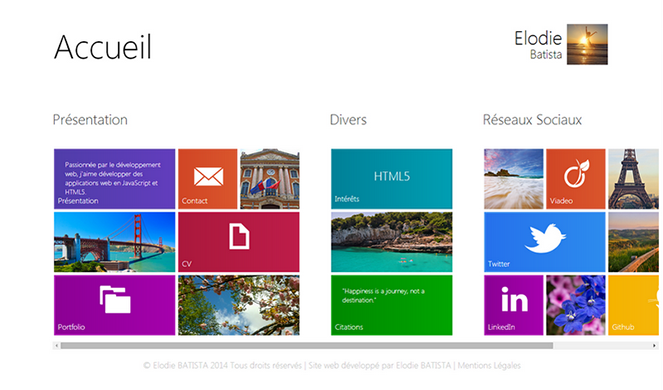Screen dimensions: 663x390
Task: Open the Mentions Légales footer link
Action: click(x=489, y=365)
